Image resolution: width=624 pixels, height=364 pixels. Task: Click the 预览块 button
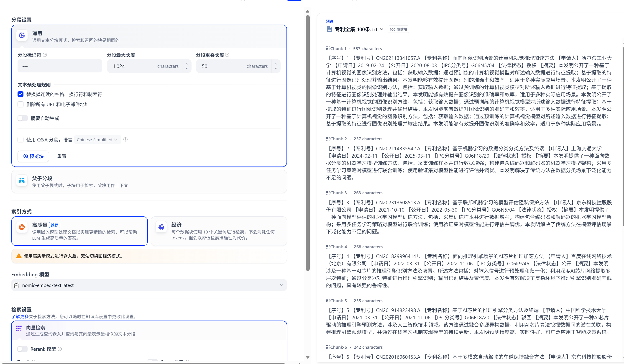[x=33, y=156]
